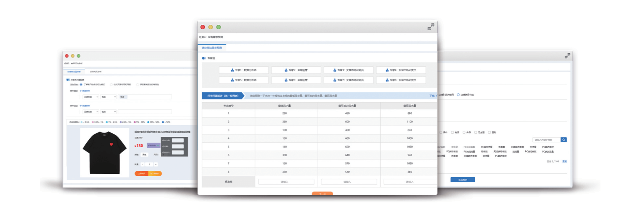Click the person icon beside 专家3: 女装市场研究员
Screen dimensions: 644x209
[x=335, y=70]
